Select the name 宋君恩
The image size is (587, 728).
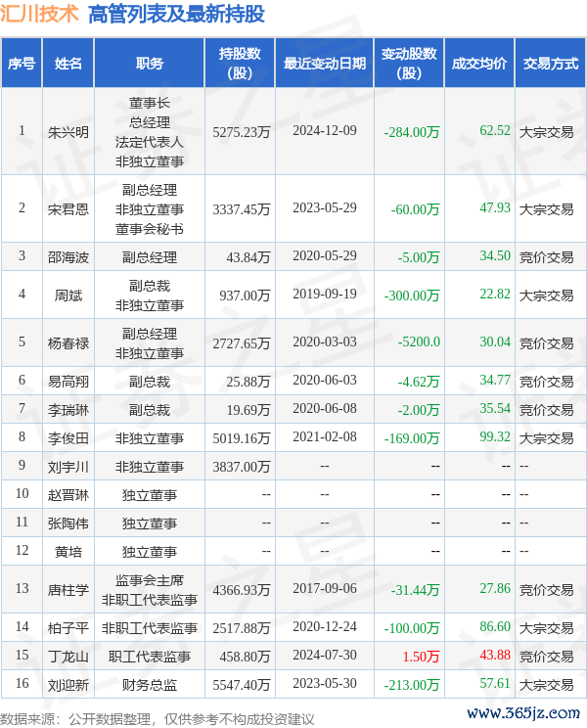(x=68, y=209)
